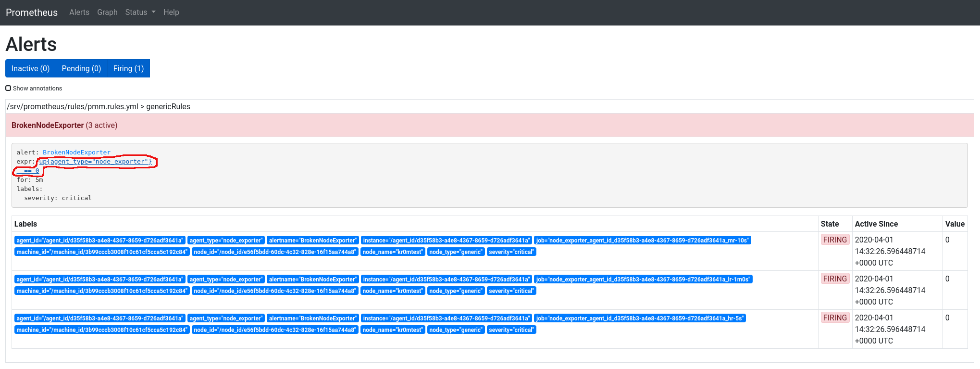Click the first row's FIRING state badge

pos(835,240)
